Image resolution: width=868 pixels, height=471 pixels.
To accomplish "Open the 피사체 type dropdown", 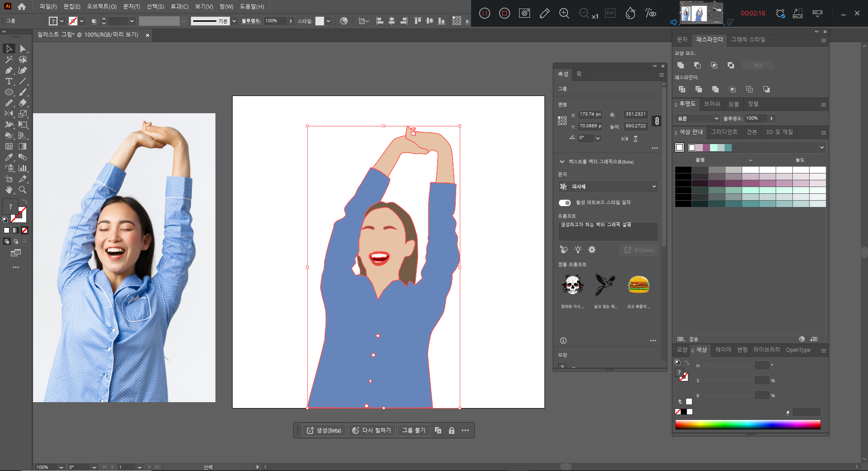I will pos(608,187).
